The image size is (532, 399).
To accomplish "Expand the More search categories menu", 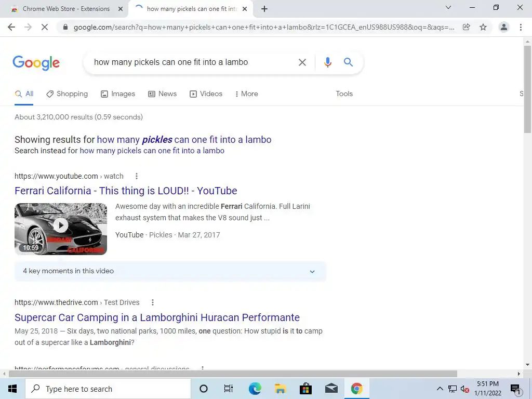I will (247, 94).
